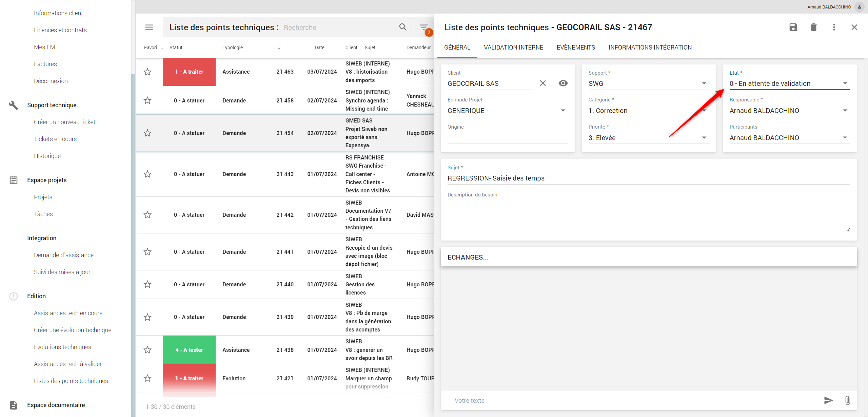Click the hamburger menu icon
Screen dimensions: 868x417
click(149, 27)
